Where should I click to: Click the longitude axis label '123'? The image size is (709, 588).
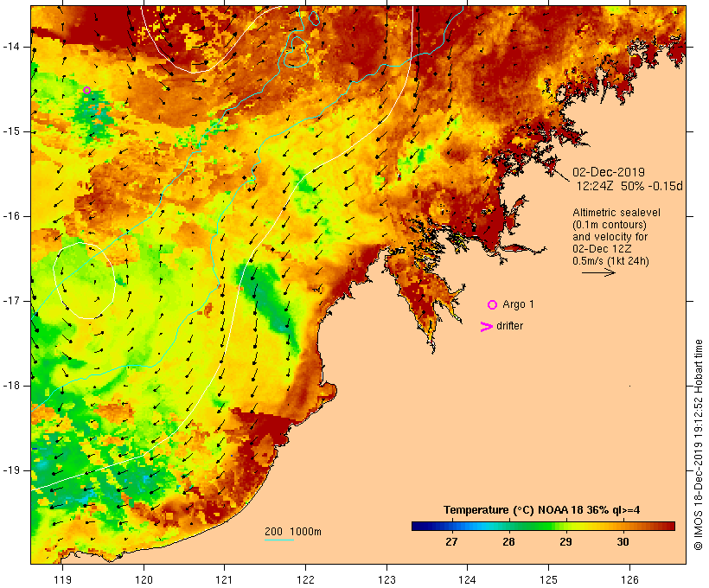tap(386, 580)
